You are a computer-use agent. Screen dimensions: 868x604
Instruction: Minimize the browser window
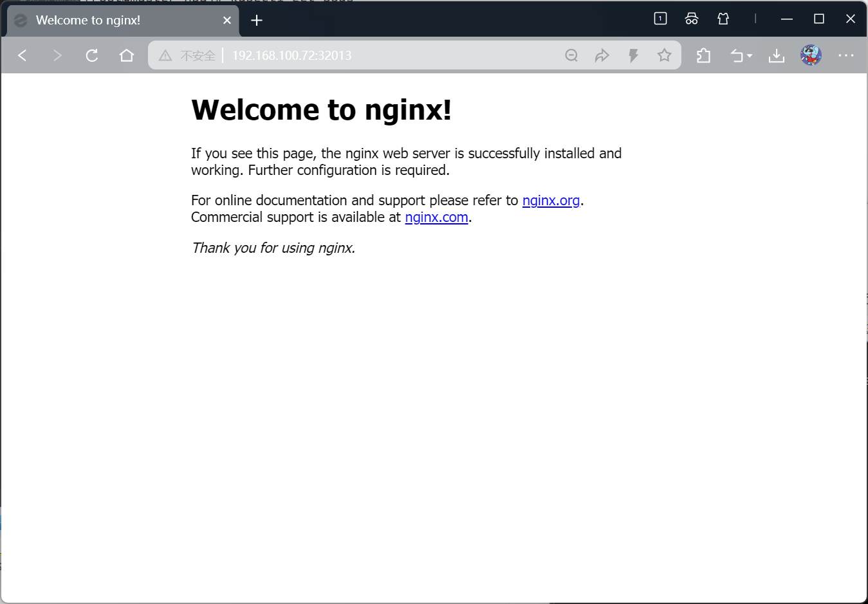(x=787, y=19)
